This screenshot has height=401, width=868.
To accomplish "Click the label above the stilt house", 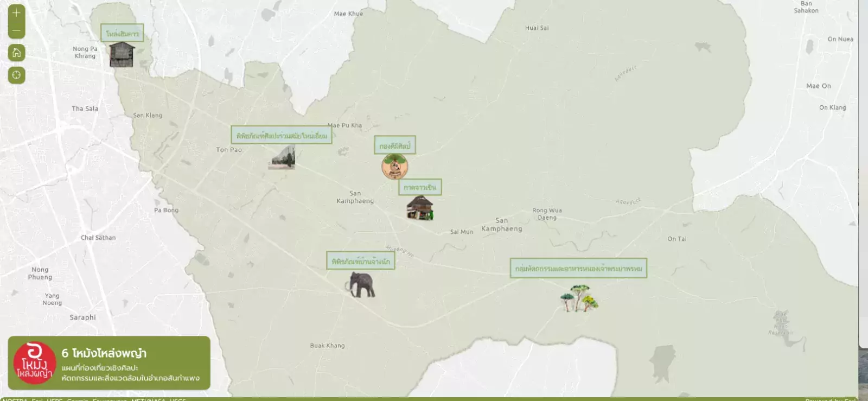I will click(420, 187).
